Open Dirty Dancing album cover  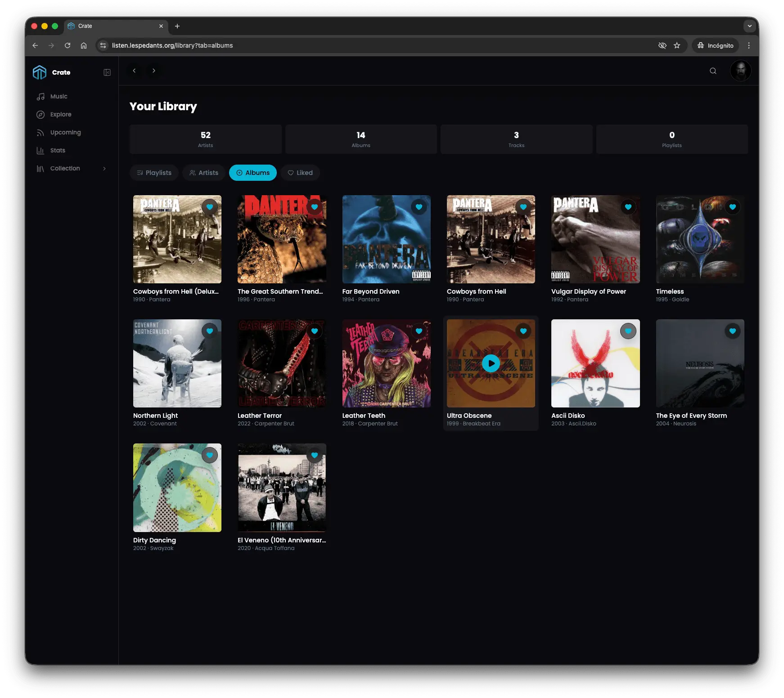click(177, 488)
